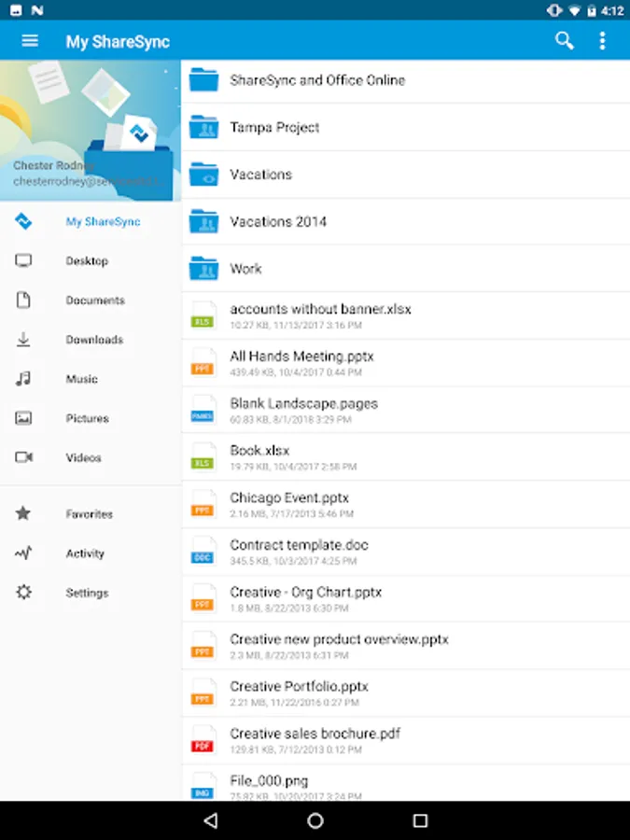
Task: Open the Vacations 2014 folder
Action: [406, 221]
